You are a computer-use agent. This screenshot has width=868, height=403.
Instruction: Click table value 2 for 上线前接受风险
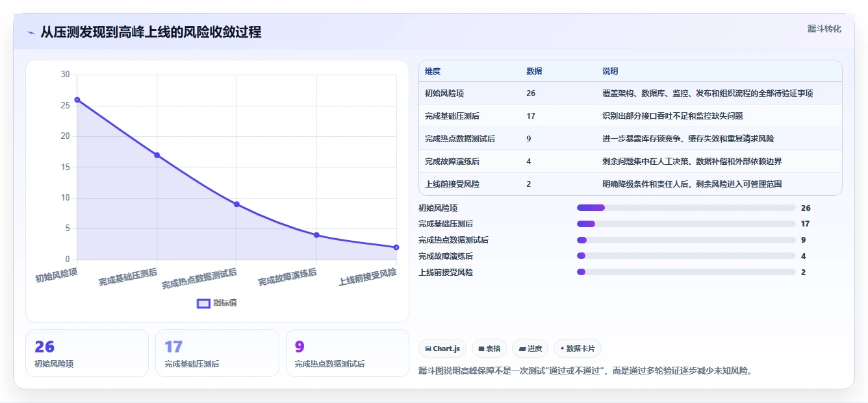pos(529,184)
